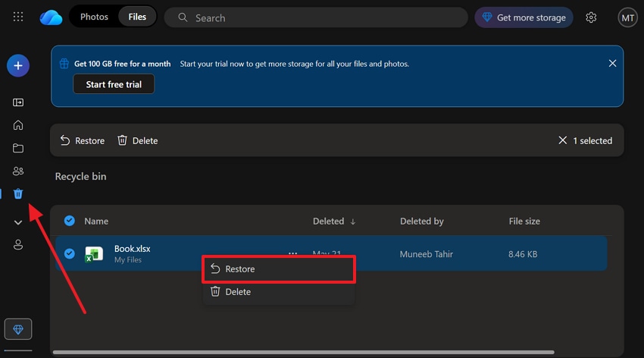Switch to the Files tab
This screenshot has height=358, width=644.
[137, 17]
